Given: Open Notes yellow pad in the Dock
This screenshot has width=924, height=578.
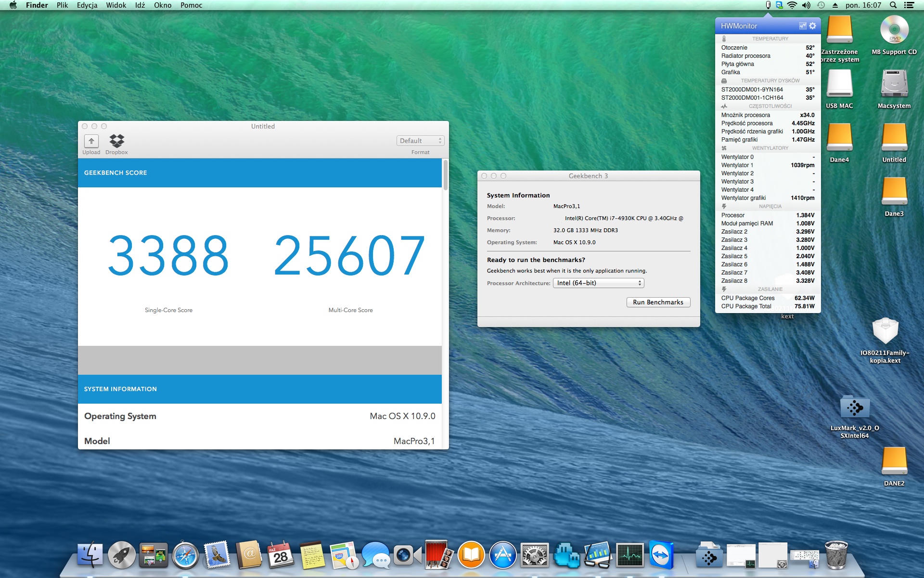Looking at the screenshot, I should coord(312,555).
